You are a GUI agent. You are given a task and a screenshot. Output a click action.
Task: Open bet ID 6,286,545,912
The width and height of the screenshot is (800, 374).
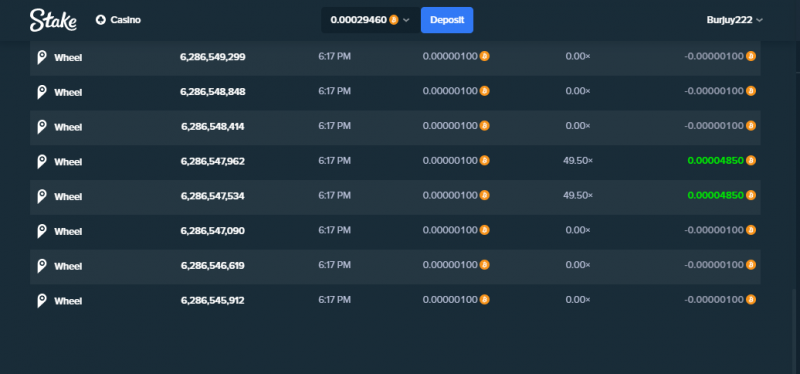pos(213,300)
